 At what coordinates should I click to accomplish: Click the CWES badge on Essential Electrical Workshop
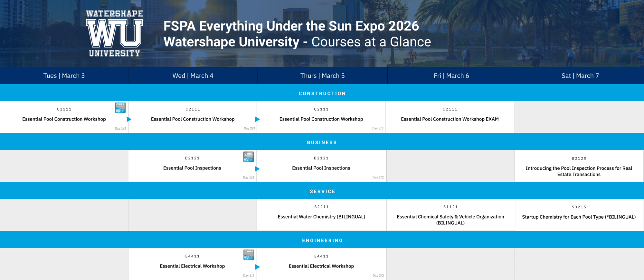[248, 255]
